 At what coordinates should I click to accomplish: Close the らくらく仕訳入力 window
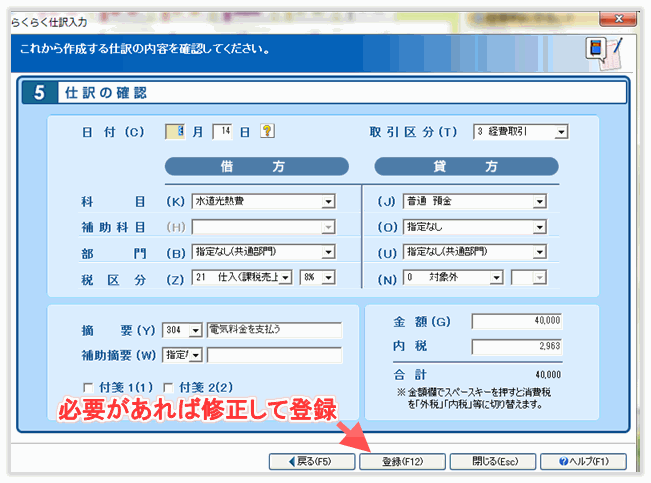[618, 19]
